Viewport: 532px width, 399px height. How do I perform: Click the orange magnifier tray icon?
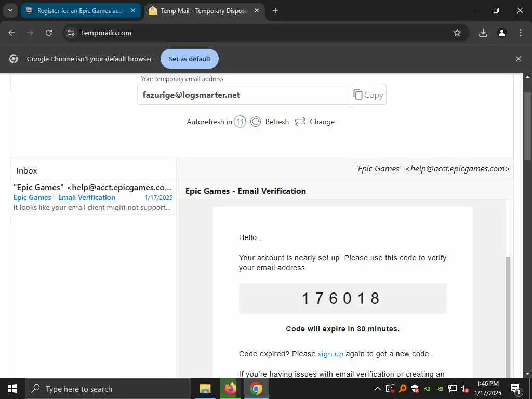click(403, 389)
